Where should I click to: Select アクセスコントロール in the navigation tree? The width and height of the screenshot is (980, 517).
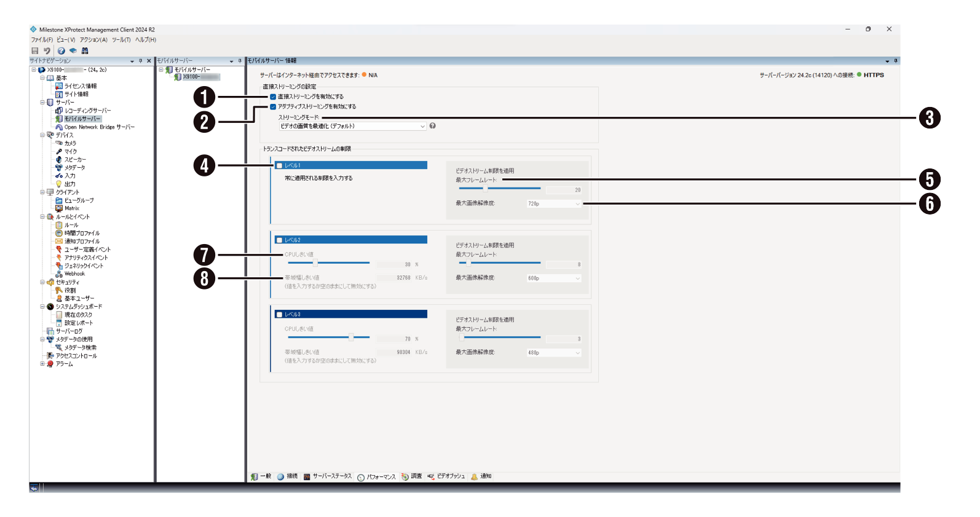76,356
